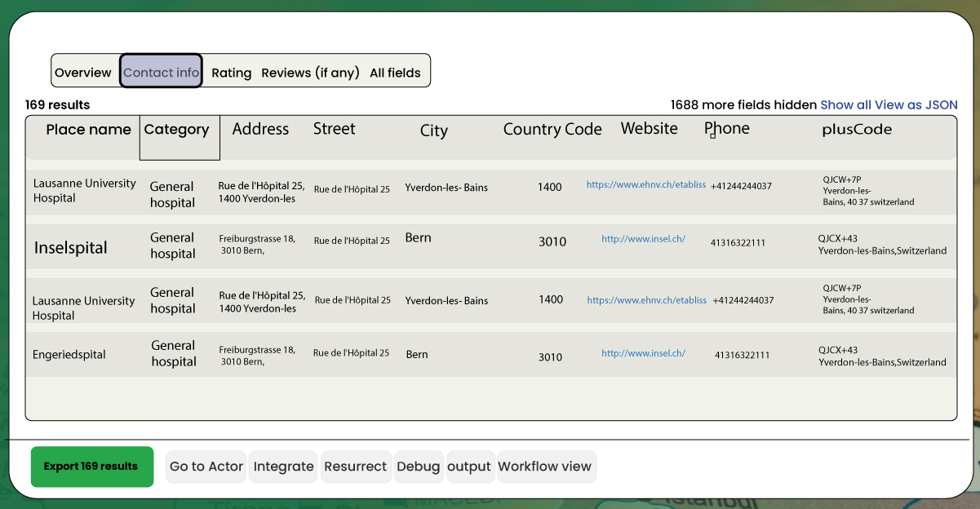Click the Debug button

pos(419,467)
